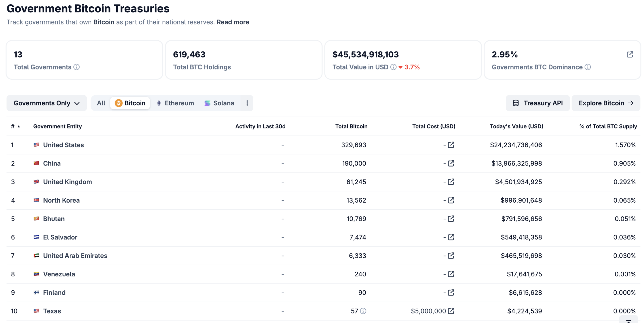
Task: Open the Finland entity link
Action: (54, 293)
